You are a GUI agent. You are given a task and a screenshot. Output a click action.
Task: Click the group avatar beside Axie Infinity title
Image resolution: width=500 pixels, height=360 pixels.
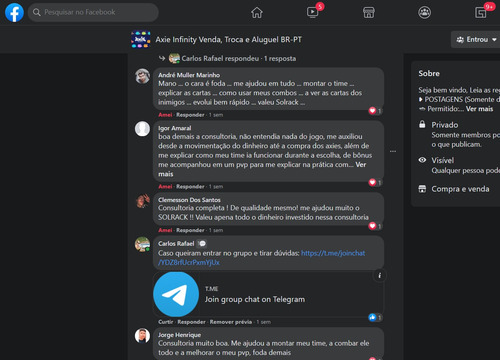[141, 39]
